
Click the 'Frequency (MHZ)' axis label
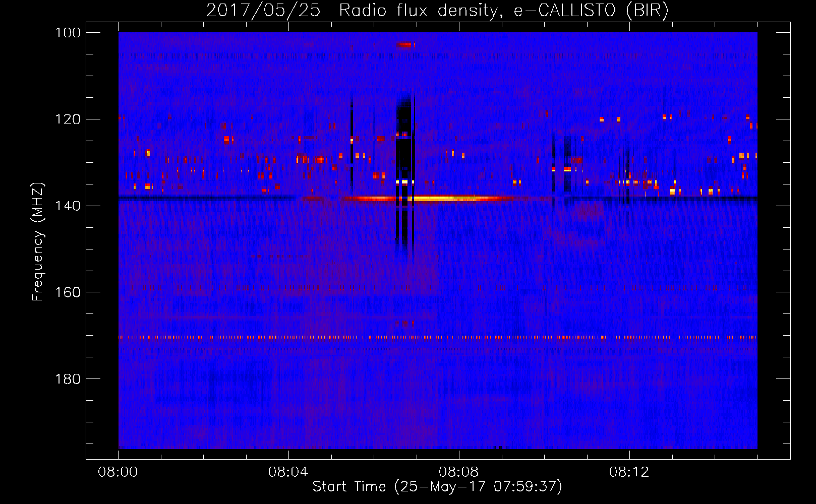click(38, 242)
